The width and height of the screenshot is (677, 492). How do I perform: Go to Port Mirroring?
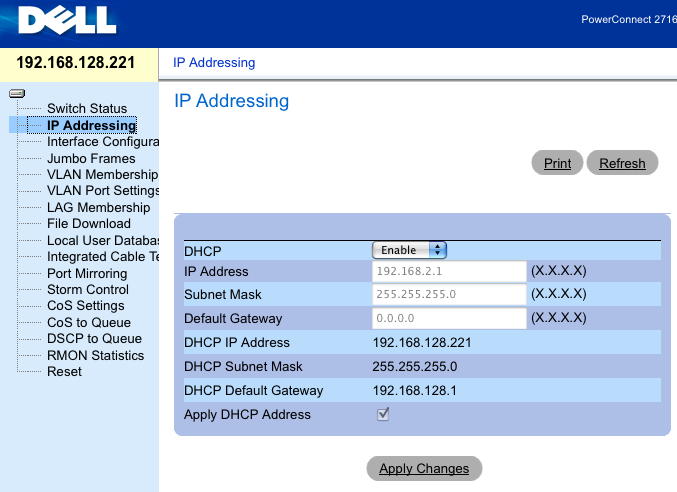87,274
